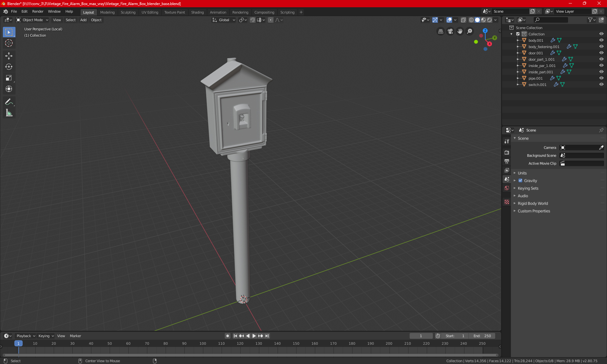Click frame 120 on the timeline ruler
This screenshot has width=607, height=364.
[240, 343]
